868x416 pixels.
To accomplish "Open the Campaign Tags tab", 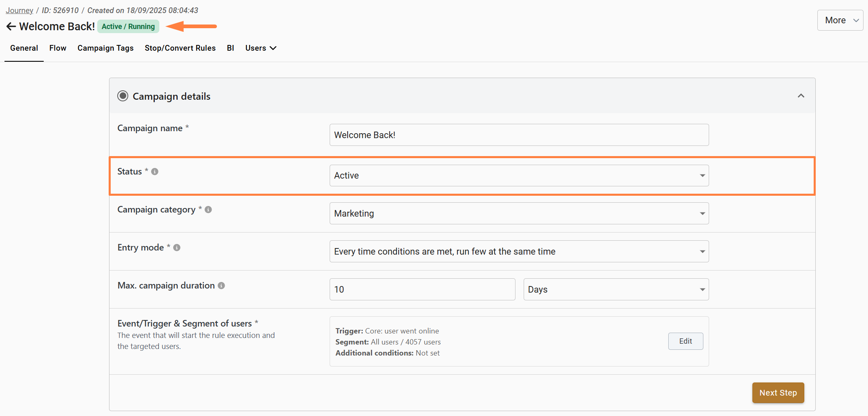I will 105,48.
